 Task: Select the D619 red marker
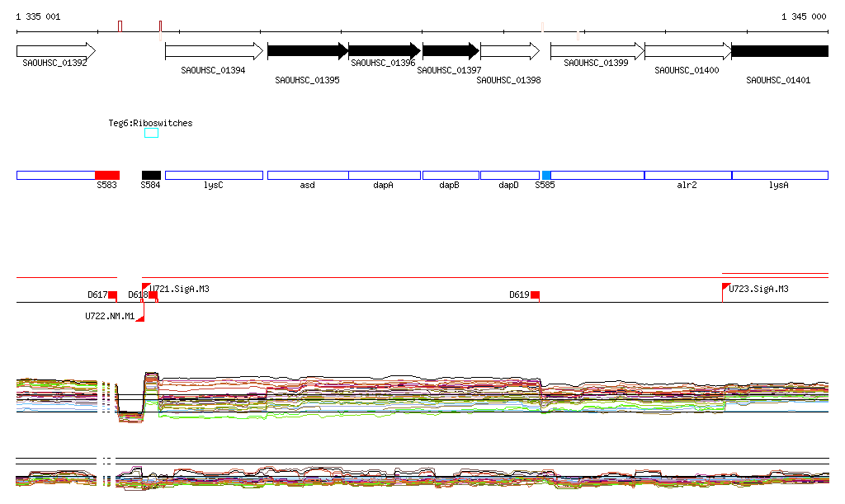[x=535, y=295]
